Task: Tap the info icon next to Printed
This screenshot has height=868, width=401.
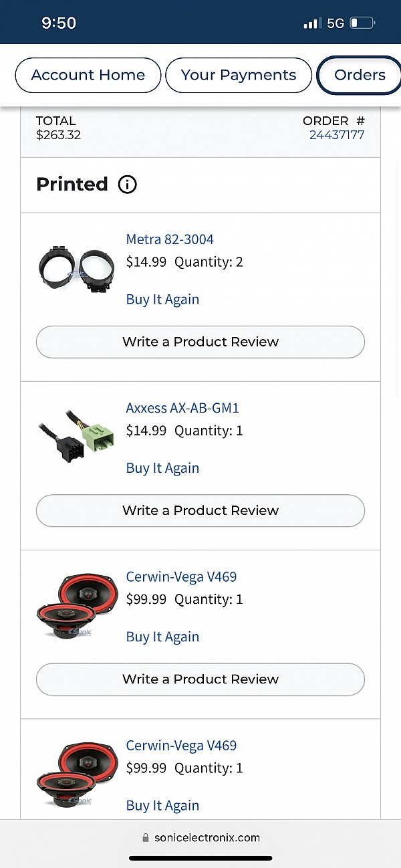Action: [x=127, y=185]
